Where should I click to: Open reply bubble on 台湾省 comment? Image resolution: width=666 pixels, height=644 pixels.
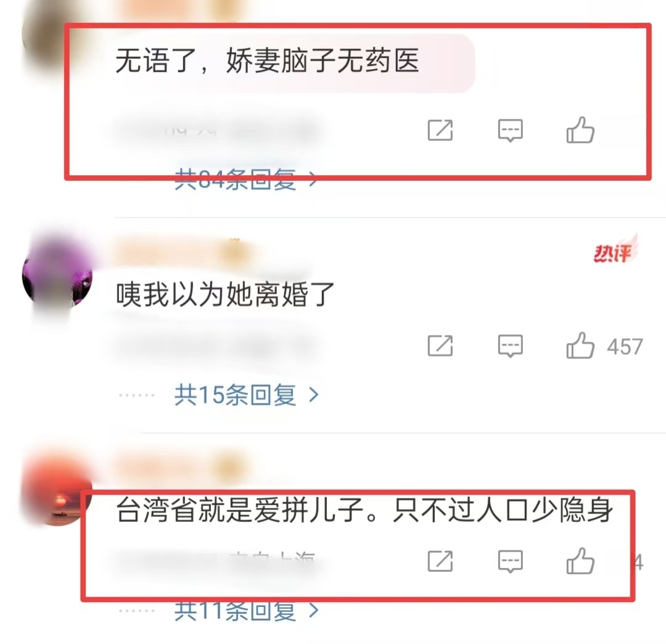coord(510,561)
